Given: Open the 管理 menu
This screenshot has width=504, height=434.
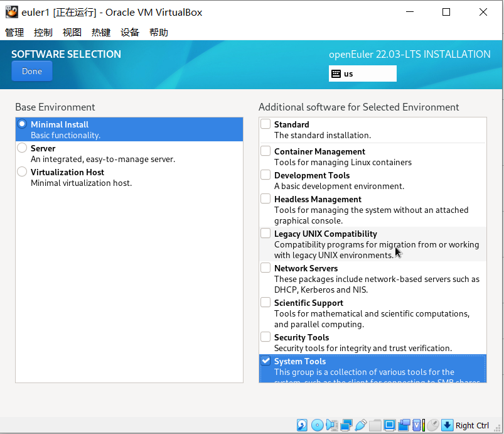Looking at the screenshot, I should point(14,33).
